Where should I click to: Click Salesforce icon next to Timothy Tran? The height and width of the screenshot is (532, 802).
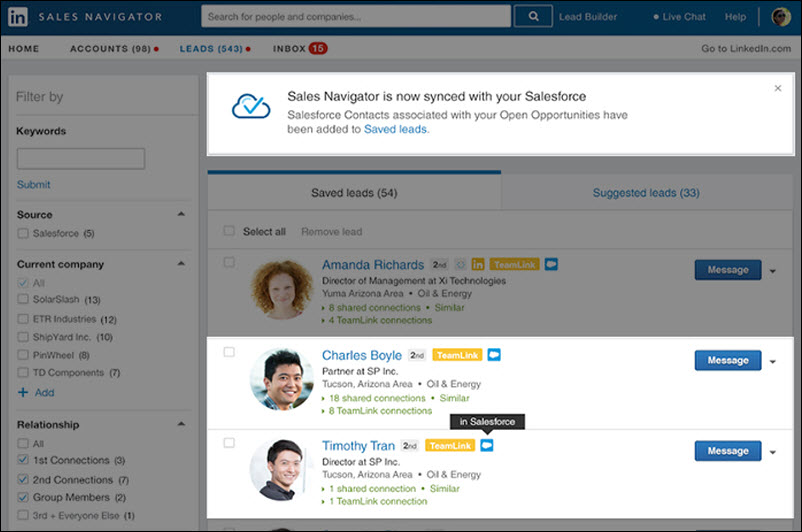(487, 445)
